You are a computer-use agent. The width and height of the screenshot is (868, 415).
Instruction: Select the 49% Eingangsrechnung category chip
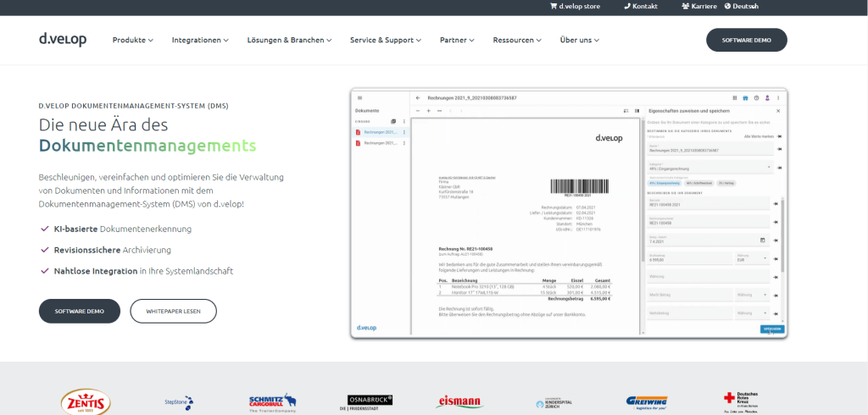coord(665,183)
